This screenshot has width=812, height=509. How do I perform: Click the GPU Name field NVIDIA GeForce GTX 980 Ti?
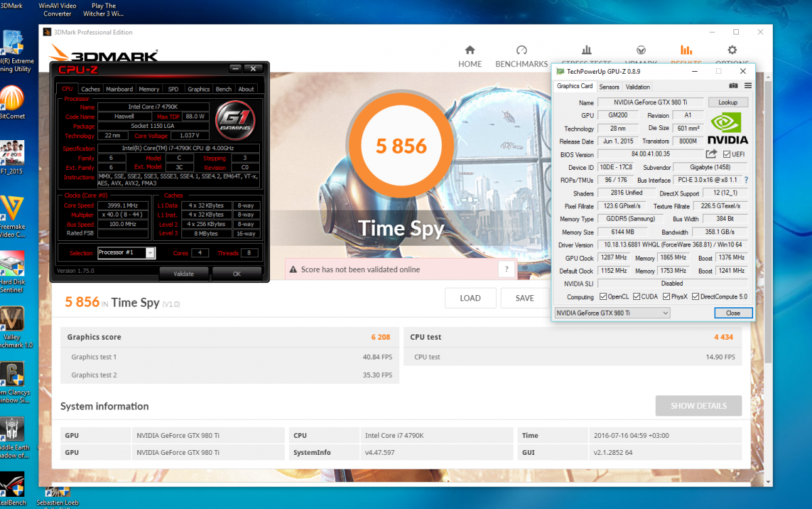pyautogui.click(x=651, y=102)
